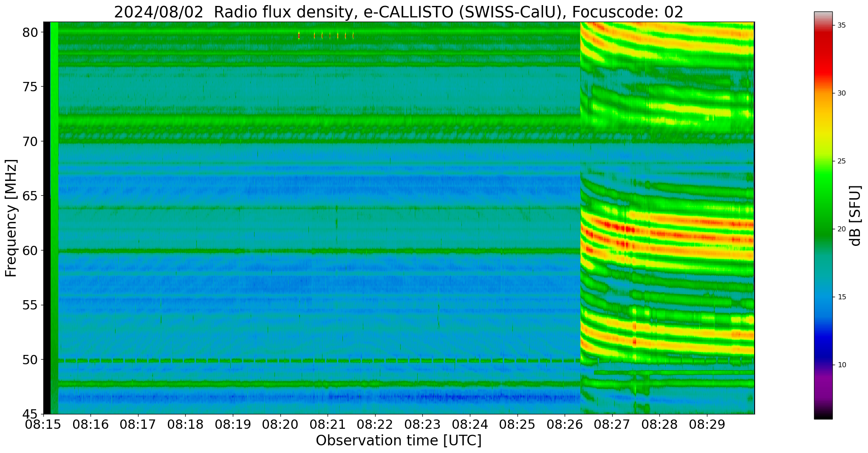Screen dimensions: 868x453
Task: Click the 60 MHz frequency tick label
Action: pyautogui.click(x=30, y=250)
